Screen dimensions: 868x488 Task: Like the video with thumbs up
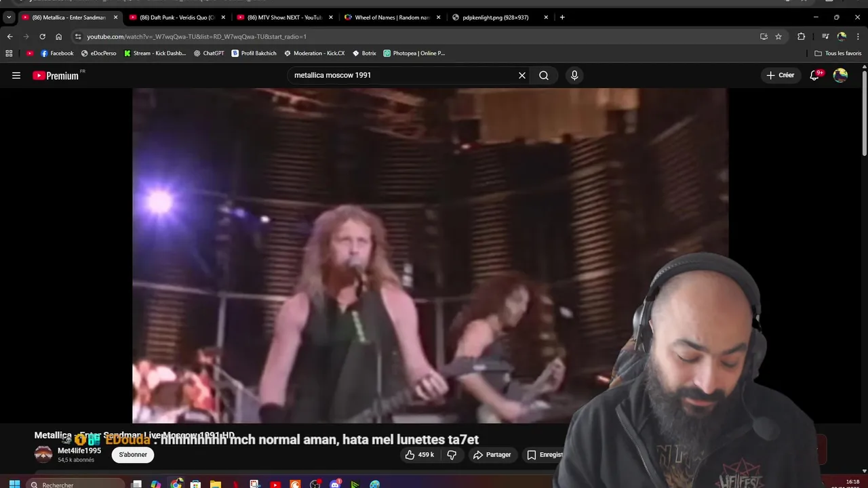(419, 455)
